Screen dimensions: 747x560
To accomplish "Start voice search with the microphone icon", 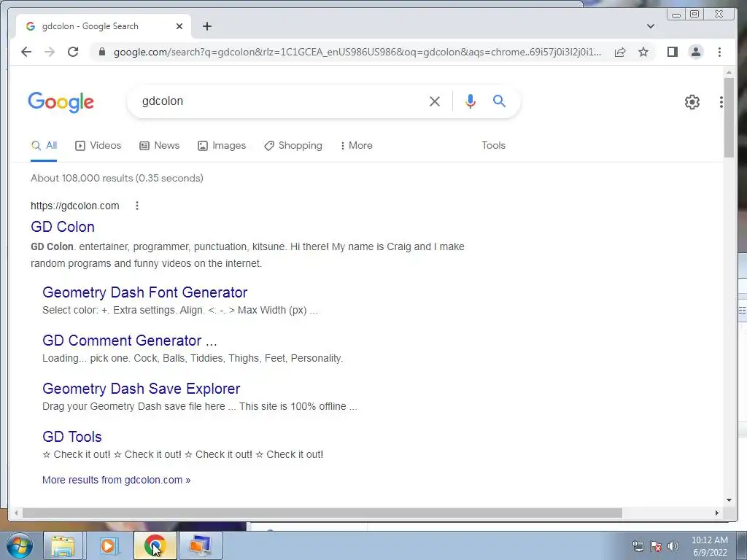I will tap(471, 101).
